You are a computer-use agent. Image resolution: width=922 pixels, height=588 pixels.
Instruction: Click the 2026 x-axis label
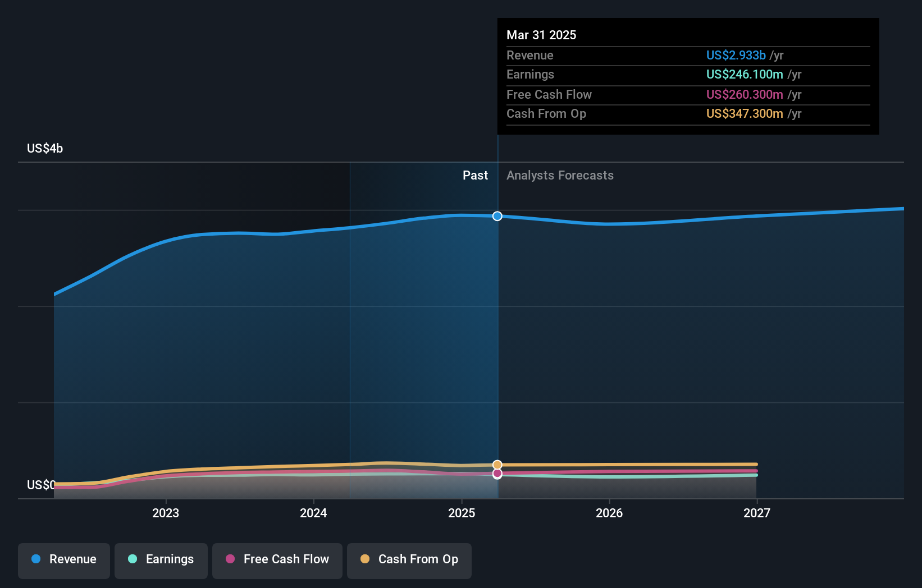pyautogui.click(x=609, y=513)
